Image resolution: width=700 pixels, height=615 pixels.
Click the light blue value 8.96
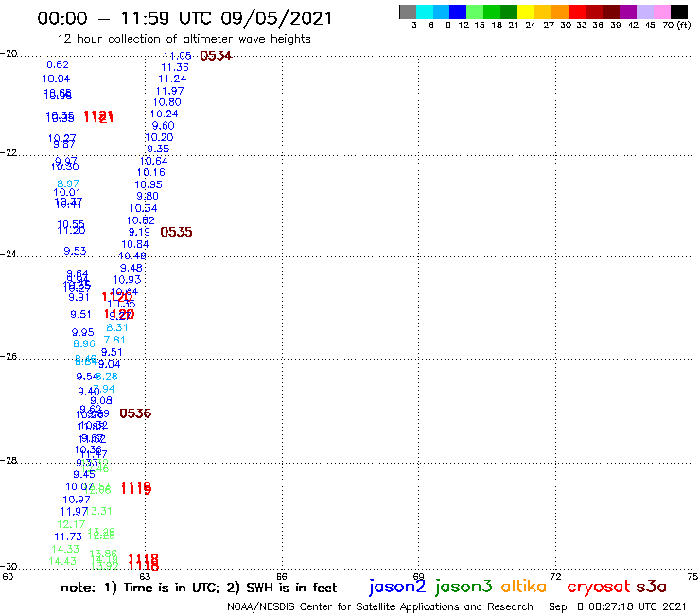tap(84, 343)
